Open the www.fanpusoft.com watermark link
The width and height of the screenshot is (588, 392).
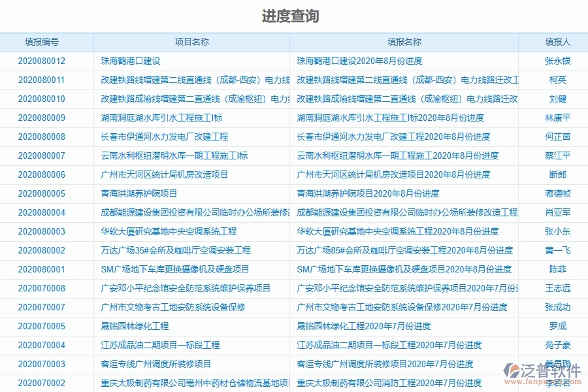point(537,383)
